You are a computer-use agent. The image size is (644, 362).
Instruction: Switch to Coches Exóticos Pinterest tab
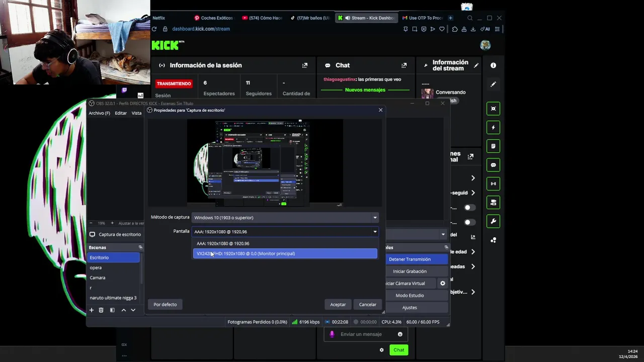(x=214, y=18)
